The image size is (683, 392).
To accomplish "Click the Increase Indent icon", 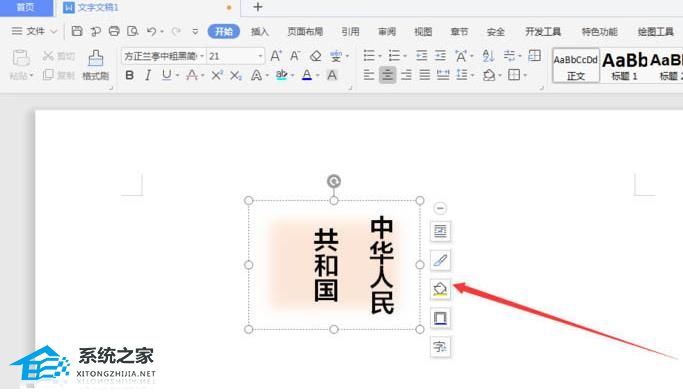I will [440, 55].
